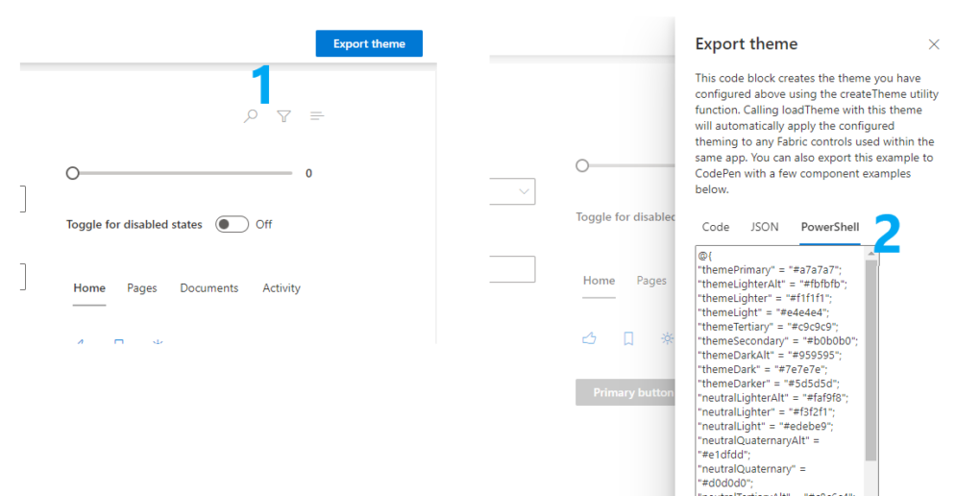Click the sort lines icon beside filter
The width and height of the screenshot is (980, 496).
317,116
